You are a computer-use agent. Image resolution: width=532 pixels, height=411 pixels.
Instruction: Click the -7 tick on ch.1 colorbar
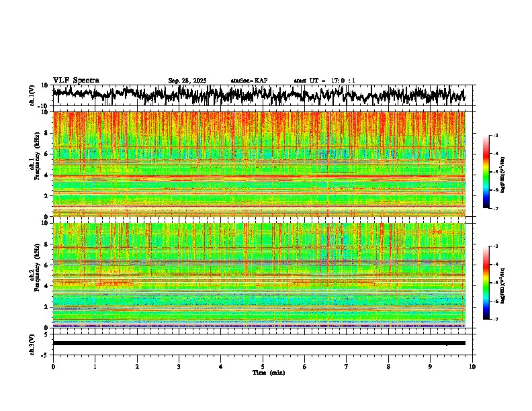point(496,208)
